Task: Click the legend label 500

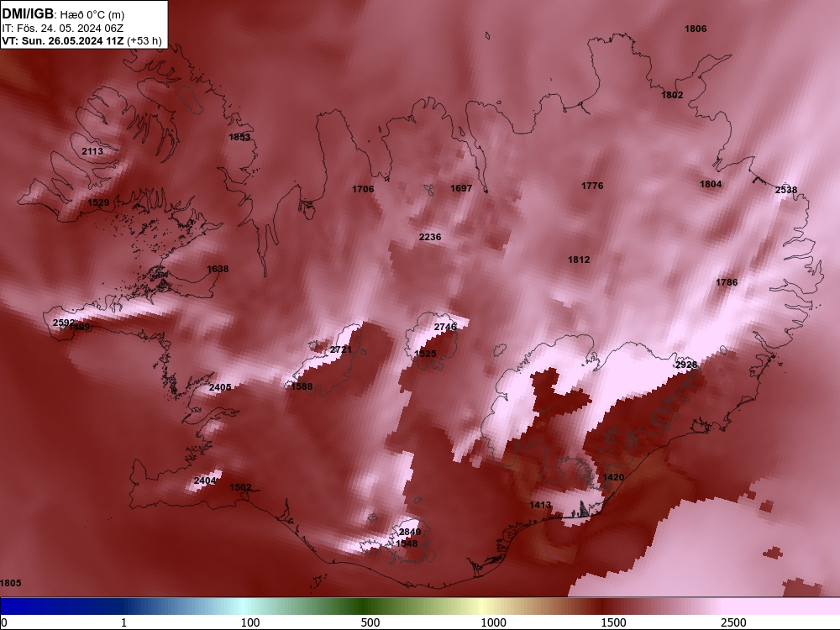Action: pyautogui.click(x=370, y=622)
